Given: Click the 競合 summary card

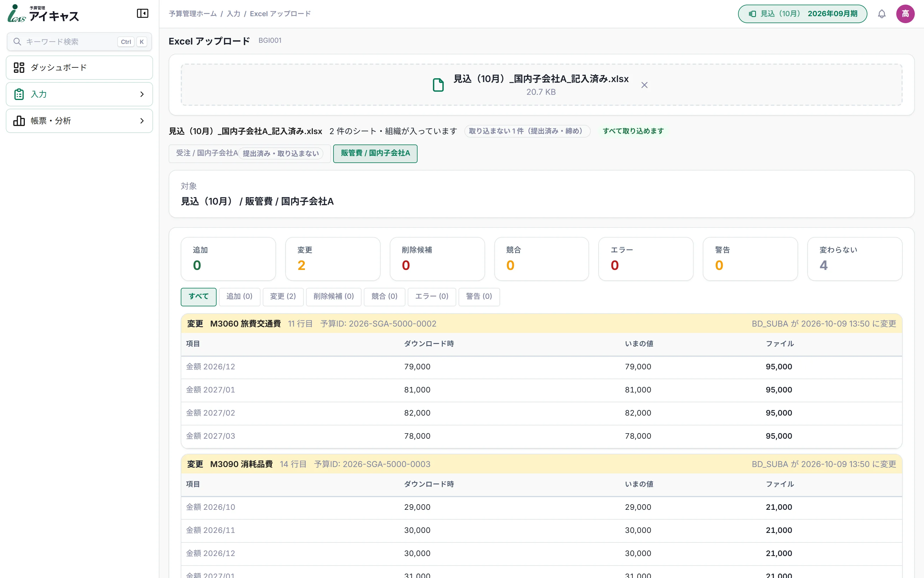Looking at the screenshot, I should (541, 259).
